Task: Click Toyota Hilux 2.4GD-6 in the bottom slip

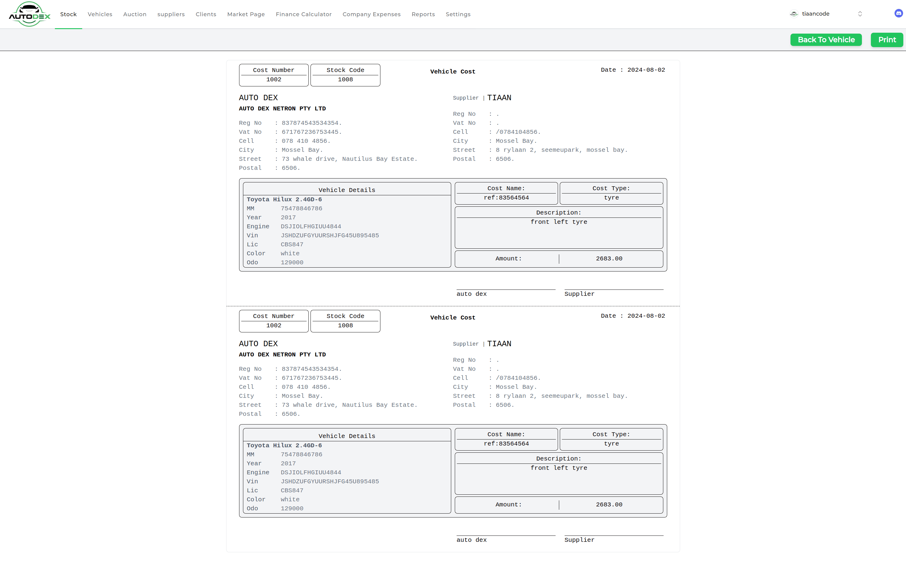Action: coord(284,445)
